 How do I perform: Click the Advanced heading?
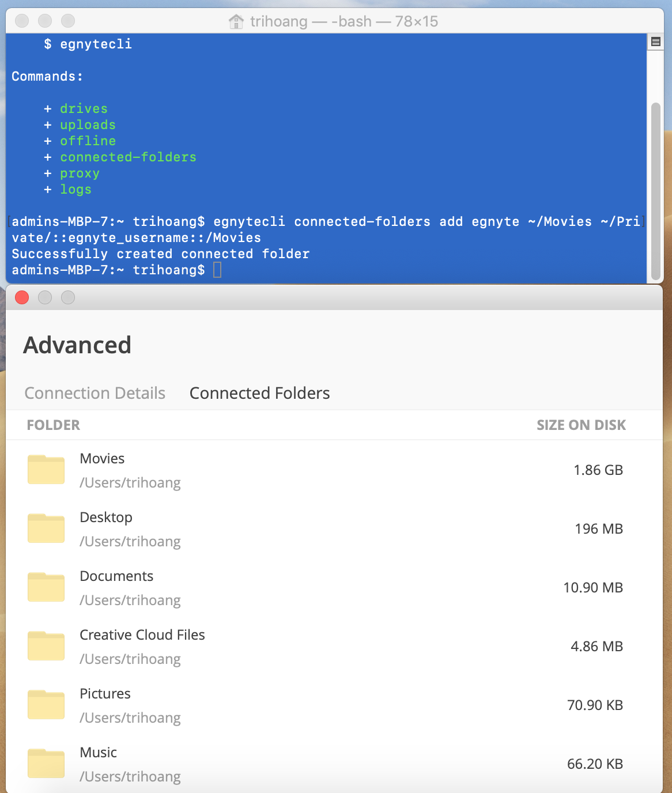pyautogui.click(x=77, y=345)
